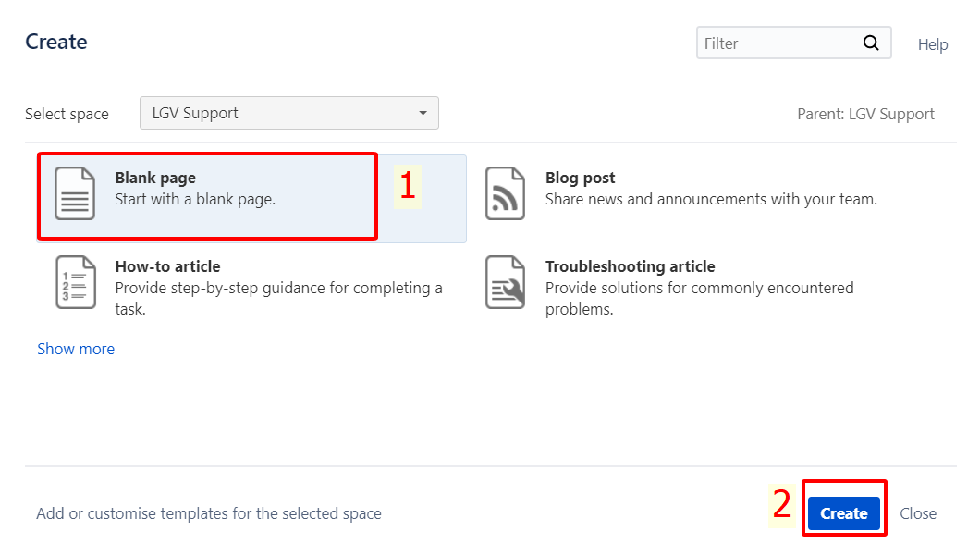Screen dimensions: 980x543
Task: Select the Troubleshooting article template title
Action: click(x=630, y=266)
